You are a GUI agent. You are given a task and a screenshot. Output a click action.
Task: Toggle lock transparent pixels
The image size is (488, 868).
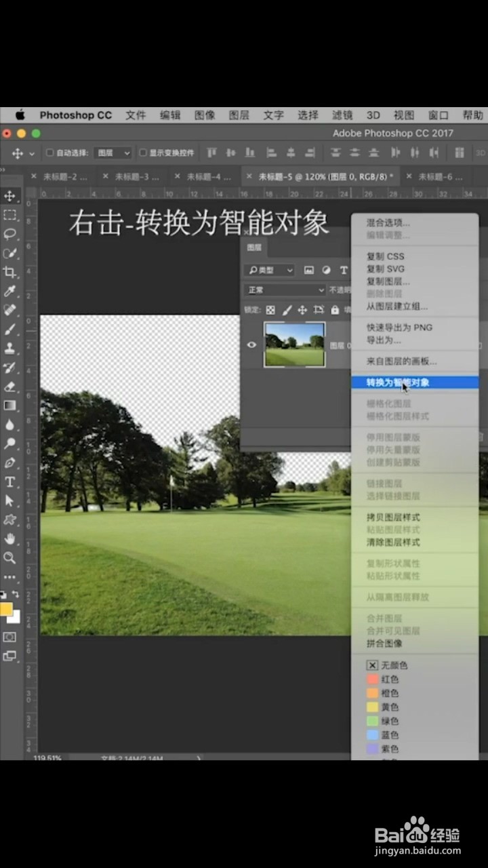(x=270, y=310)
